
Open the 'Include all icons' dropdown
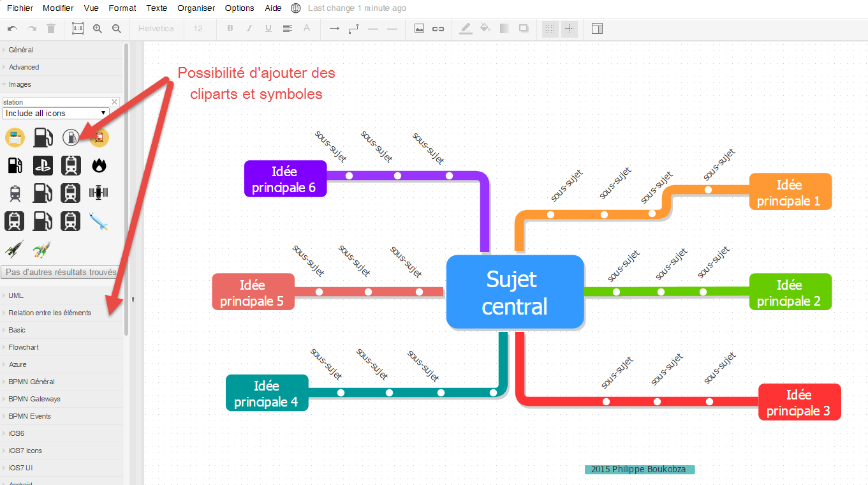(x=56, y=113)
